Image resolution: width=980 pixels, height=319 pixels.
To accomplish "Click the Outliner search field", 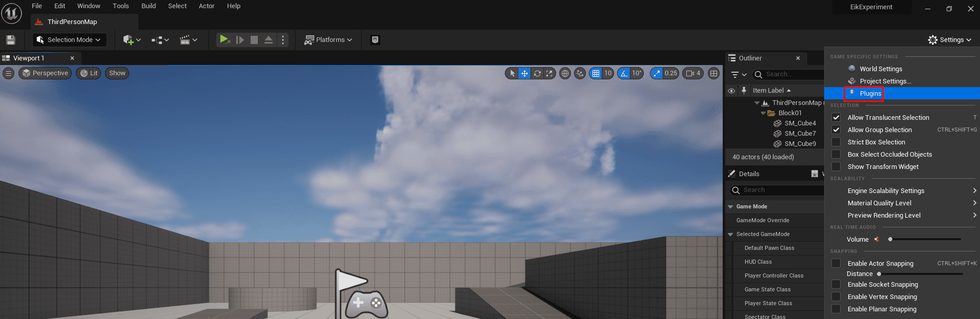I will tap(789, 74).
